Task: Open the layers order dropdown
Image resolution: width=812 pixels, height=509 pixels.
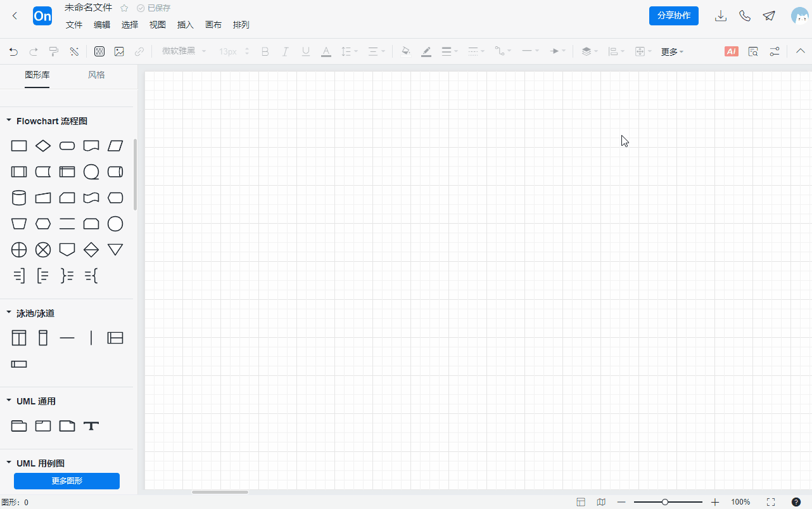Action: [x=590, y=51]
